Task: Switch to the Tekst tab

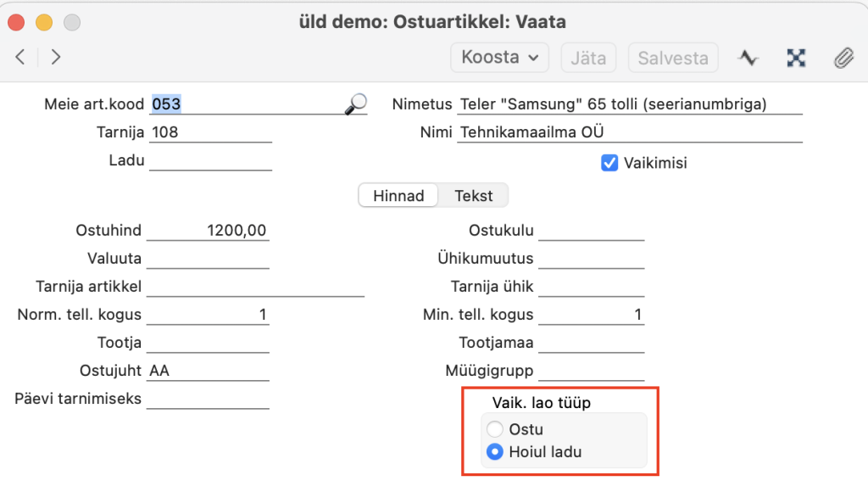Action: [x=473, y=196]
